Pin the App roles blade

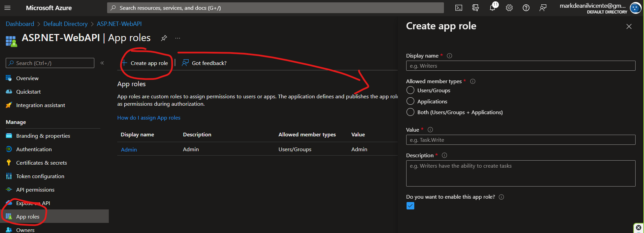pos(164,38)
